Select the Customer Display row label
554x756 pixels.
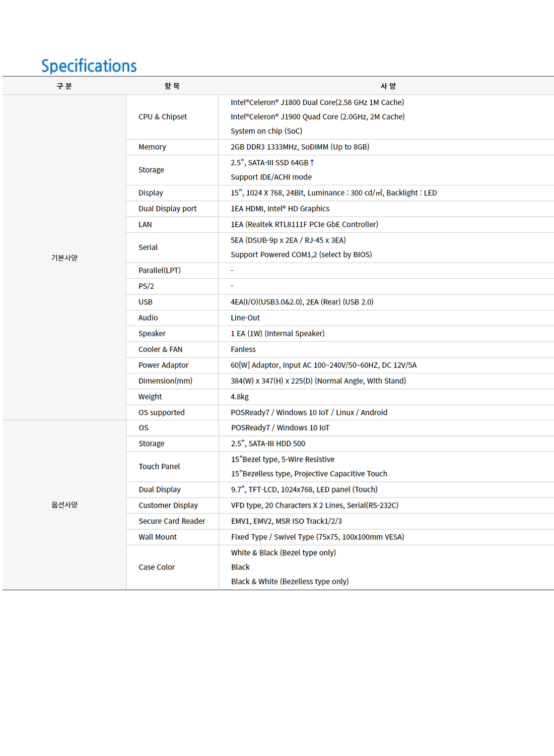tap(168, 506)
